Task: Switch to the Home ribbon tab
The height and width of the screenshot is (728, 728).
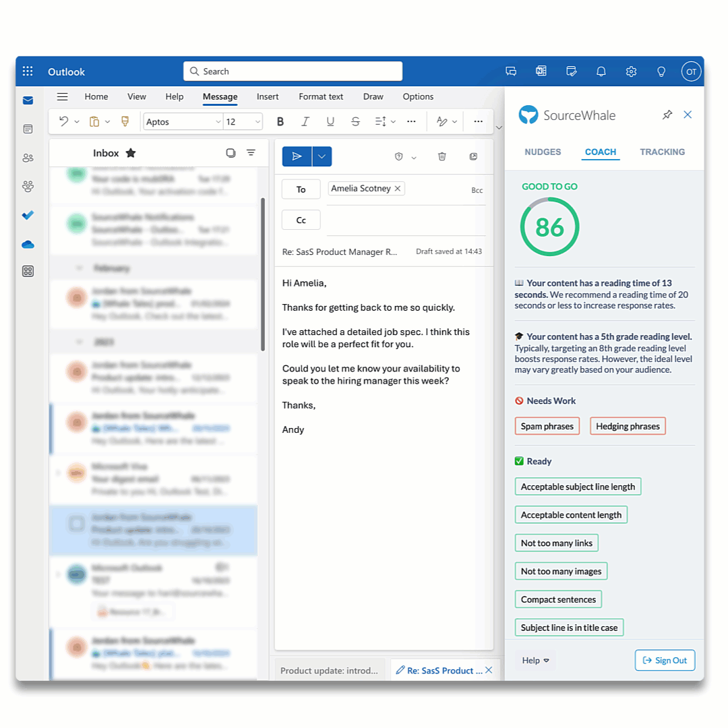Action: click(x=96, y=96)
